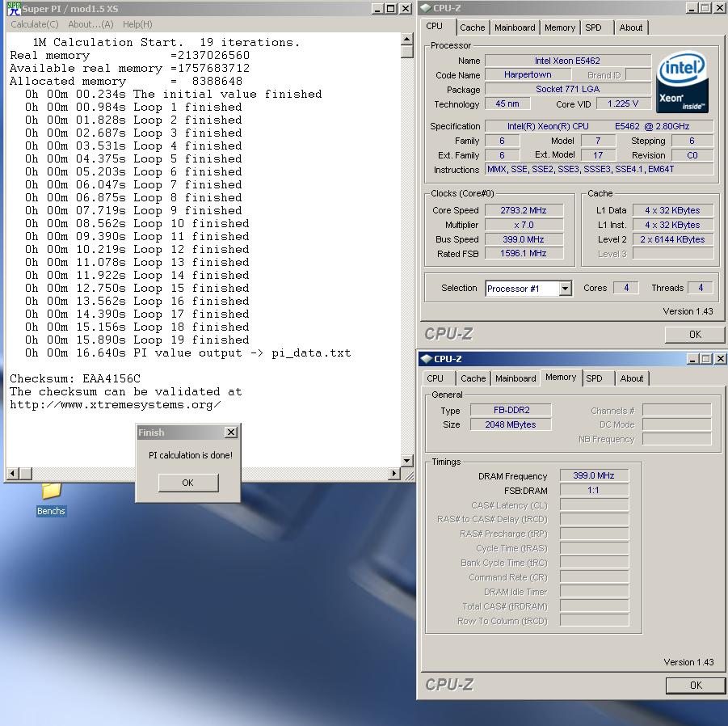Image resolution: width=728 pixels, height=726 pixels.
Task: Select Memory tab in lower CPU-Z window
Action: pos(561,377)
